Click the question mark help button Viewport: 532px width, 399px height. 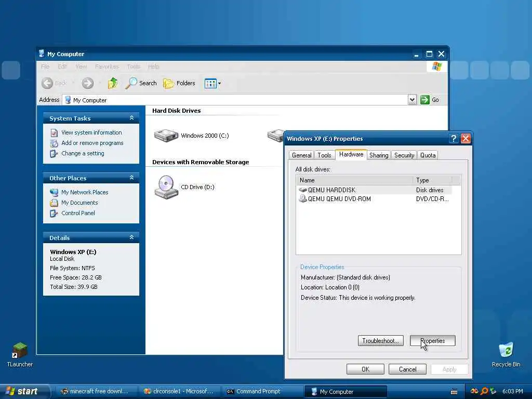453,138
